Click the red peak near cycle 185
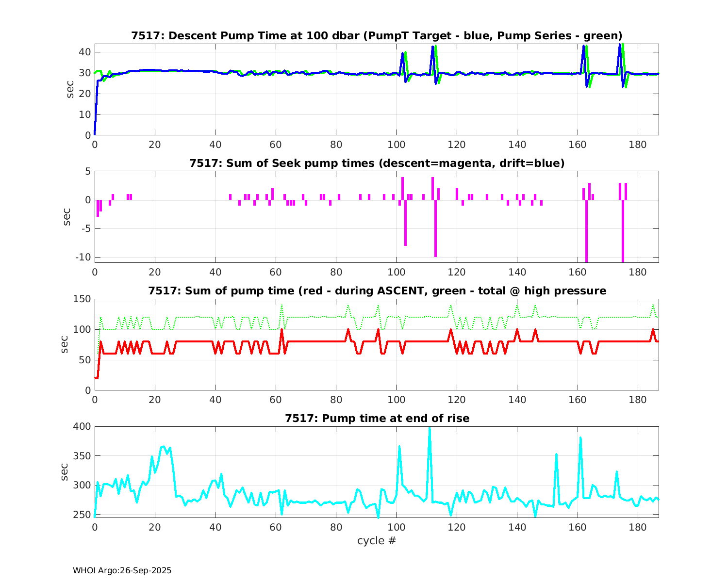 [x=653, y=330]
